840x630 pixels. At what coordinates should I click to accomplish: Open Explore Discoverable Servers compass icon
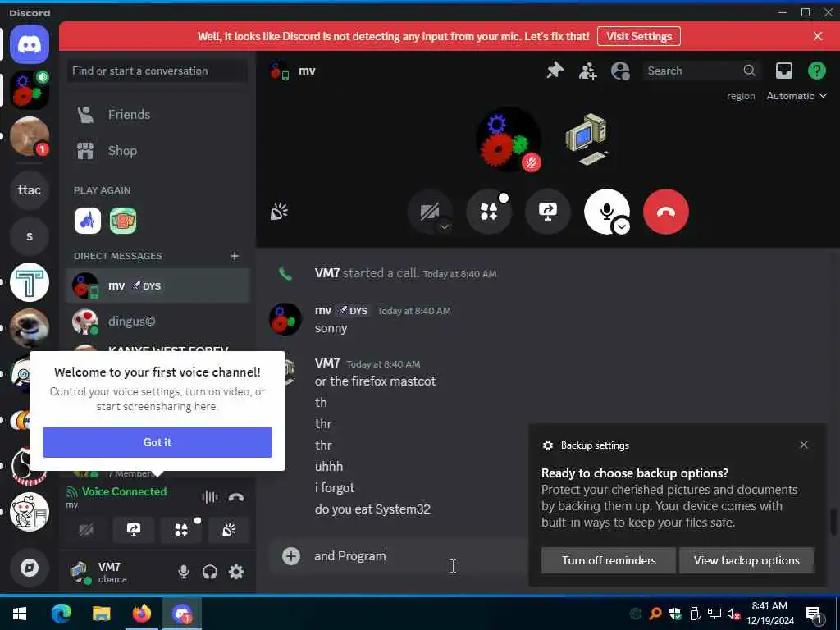pyautogui.click(x=30, y=568)
